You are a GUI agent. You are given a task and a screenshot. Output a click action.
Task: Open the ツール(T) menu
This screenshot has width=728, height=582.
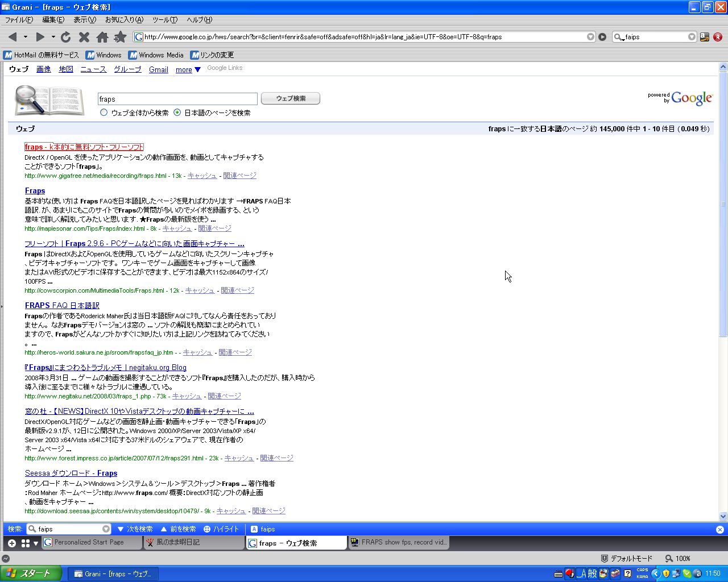click(x=165, y=20)
